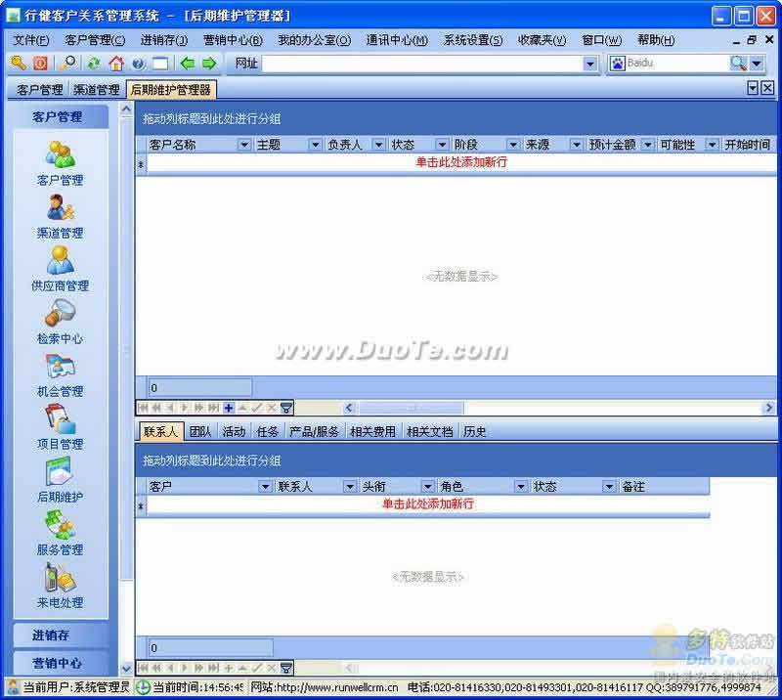782x700 pixels.
Task: Click the sidebar scroll down arrow
Action: pos(127,668)
